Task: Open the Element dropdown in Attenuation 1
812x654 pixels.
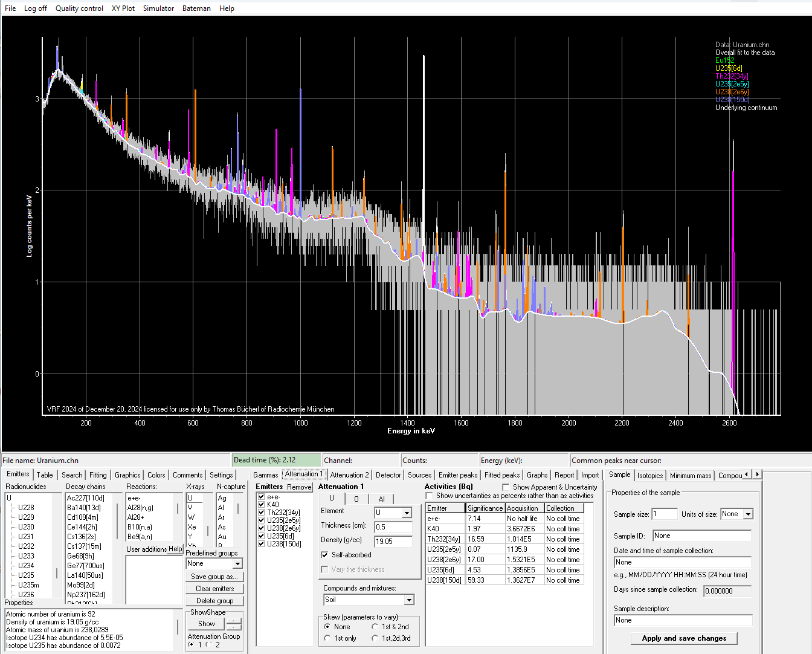Action: pos(407,513)
